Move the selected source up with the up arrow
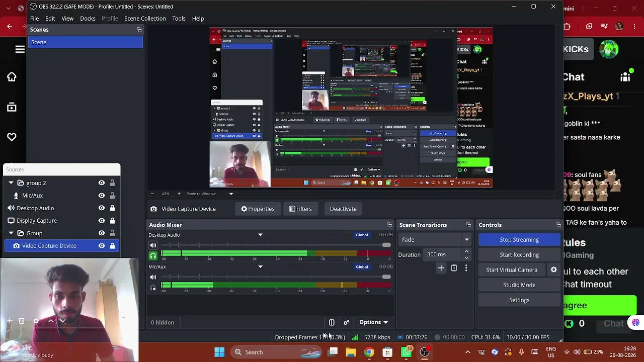The image size is (644, 362). click(x=51, y=321)
